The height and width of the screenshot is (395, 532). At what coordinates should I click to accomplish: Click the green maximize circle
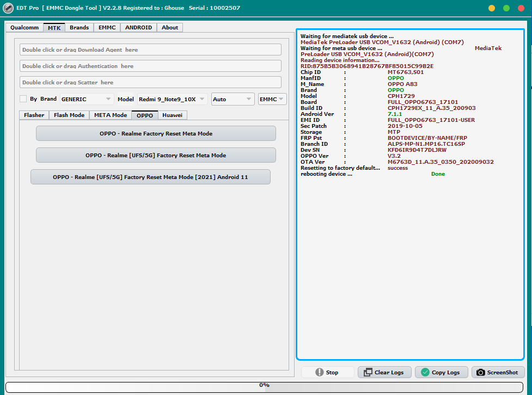click(x=506, y=8)
